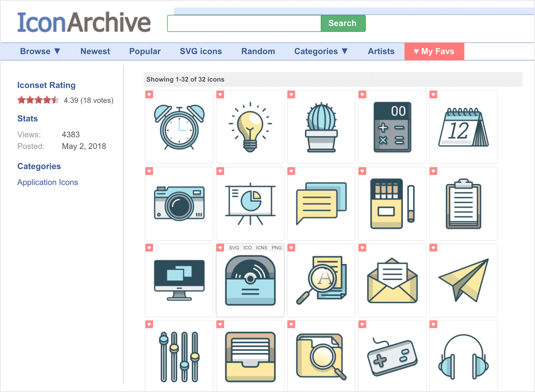The image size is (535, 392).
Task: Select the computer monitor icon
Action: (x=179, y=280)
